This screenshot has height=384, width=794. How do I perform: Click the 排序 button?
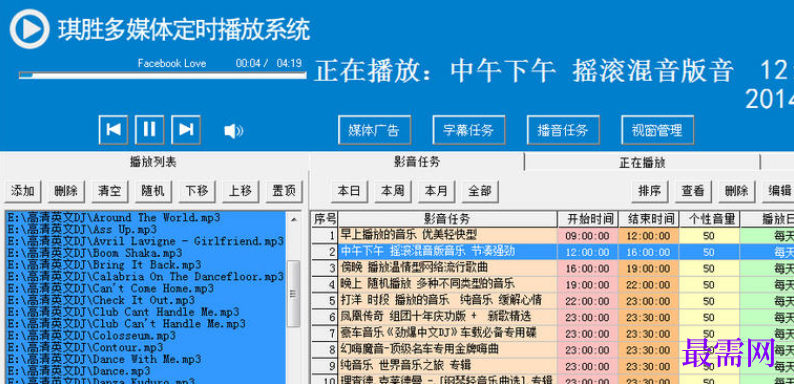[650, 191]
